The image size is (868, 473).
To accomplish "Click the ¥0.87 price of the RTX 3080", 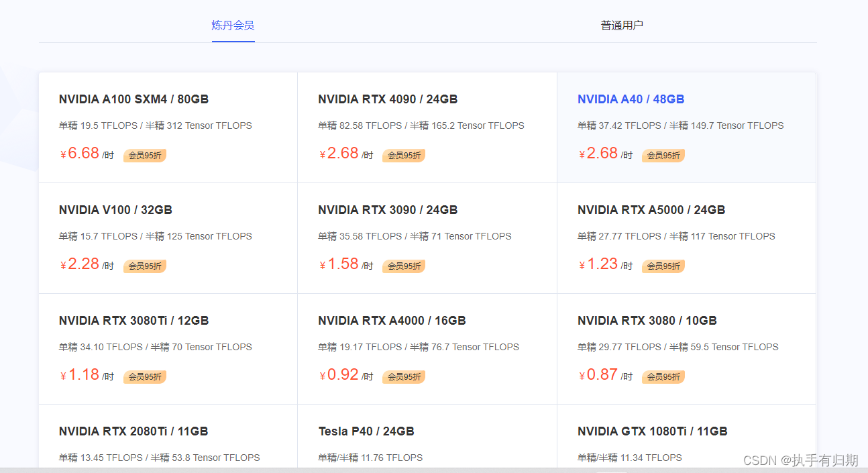I will (598, 375).
